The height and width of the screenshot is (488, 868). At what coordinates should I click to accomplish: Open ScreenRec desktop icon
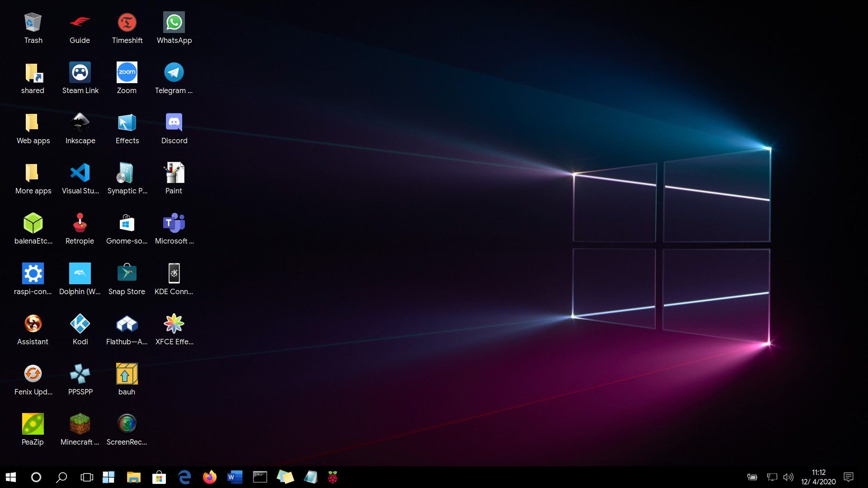[x=127, y=424]
